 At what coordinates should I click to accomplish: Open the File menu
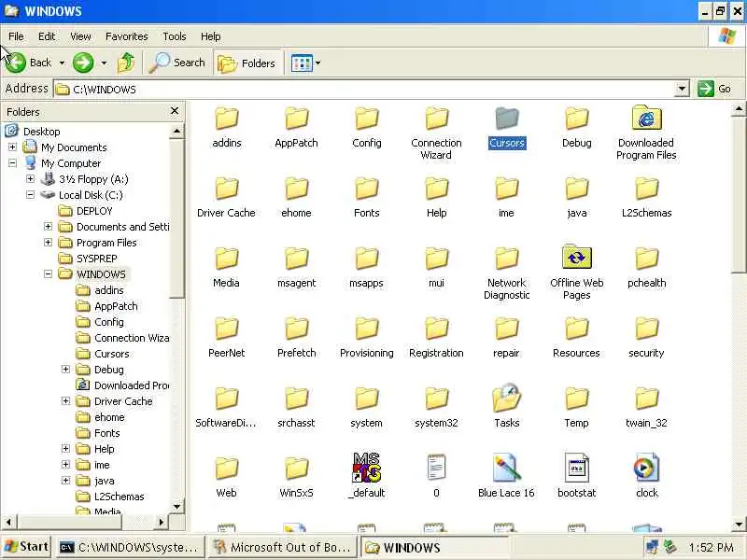(16, 36)
